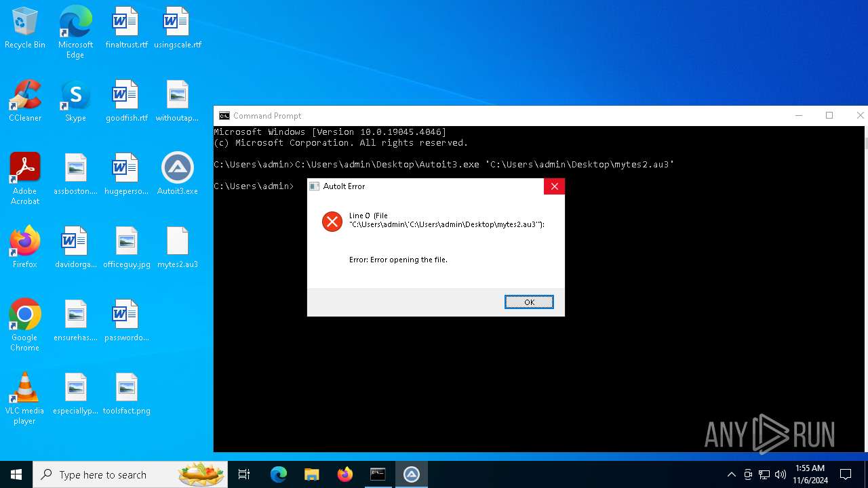Select the assboston... image file
This screenshot has width=868, height=488.
[75, 174]
